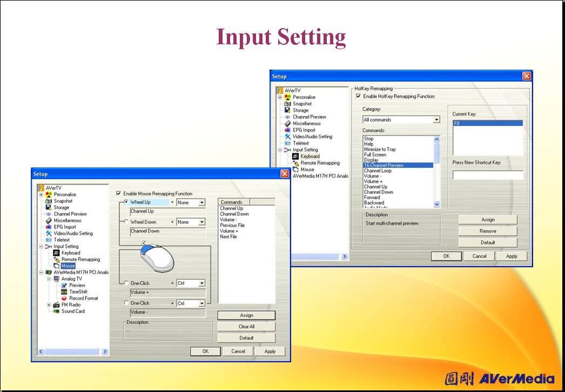Open modifier dropdown next to Wheel Down
565x392 pixels.
202,222
